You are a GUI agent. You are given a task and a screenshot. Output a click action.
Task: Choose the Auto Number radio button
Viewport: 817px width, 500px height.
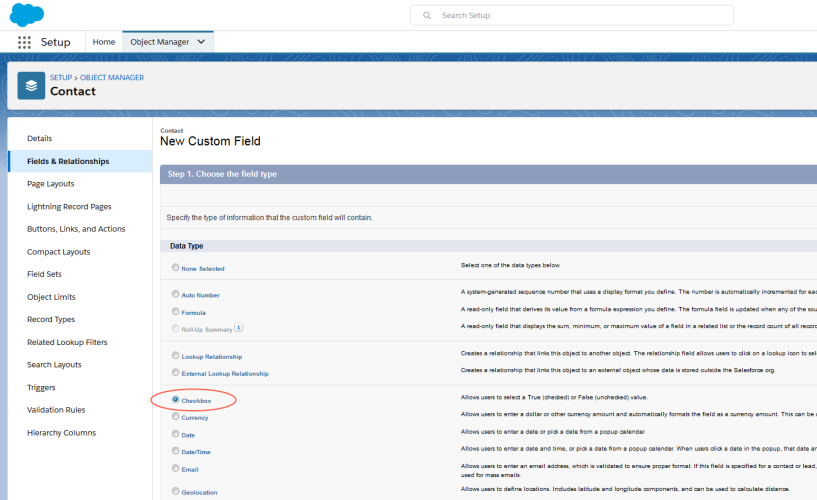pyautogui.click(x=176, y=294)
